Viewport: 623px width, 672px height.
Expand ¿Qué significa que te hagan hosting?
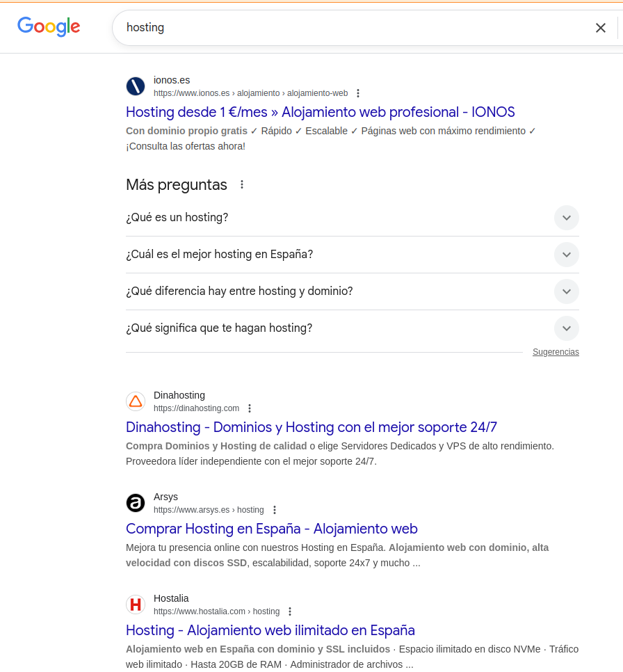[x=566, y=328]
